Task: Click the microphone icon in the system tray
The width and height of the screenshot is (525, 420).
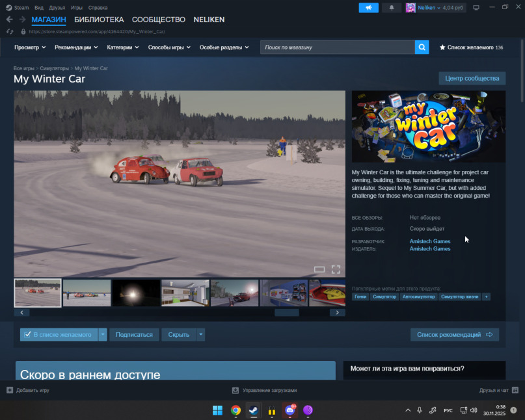Action: [420, 410]
